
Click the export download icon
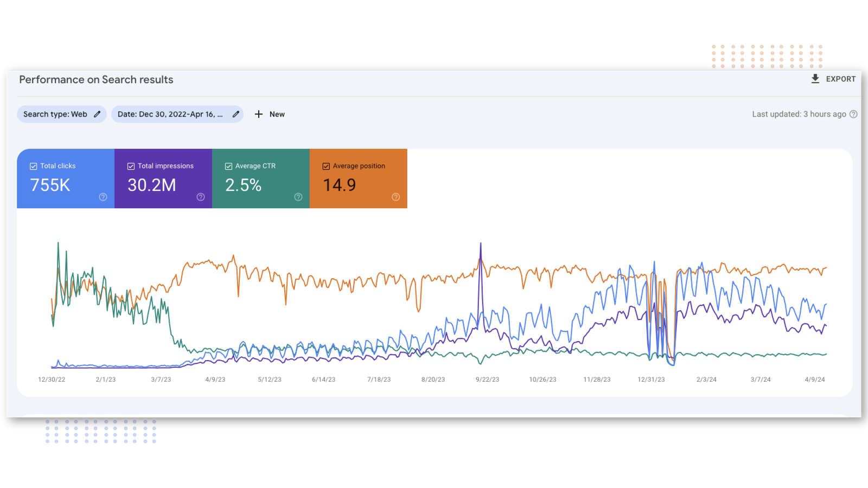tap(815, 79)
